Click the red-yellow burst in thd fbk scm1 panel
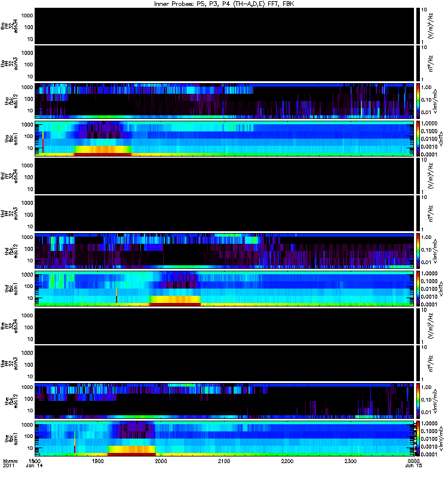 (175, 301)
